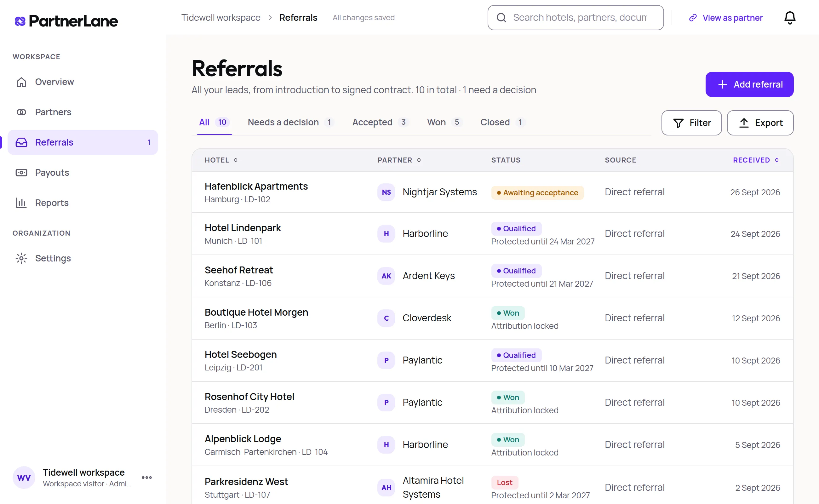Click the search magnifier icon
The height and width of the screenshot is (504, 819).
click(501, 18)
